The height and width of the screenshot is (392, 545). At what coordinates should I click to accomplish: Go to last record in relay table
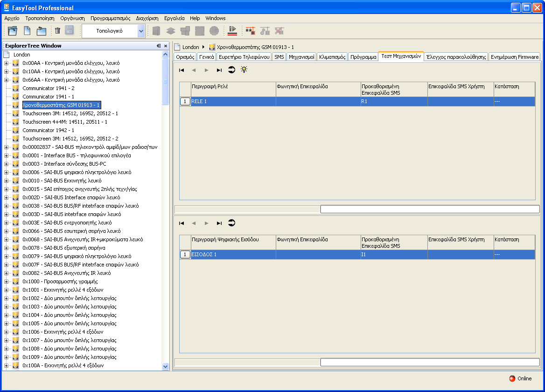point(219,70)
